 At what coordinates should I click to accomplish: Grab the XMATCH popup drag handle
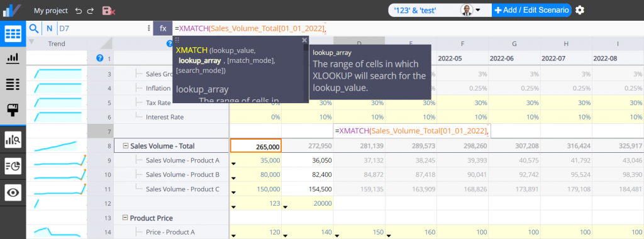point(177,40)
